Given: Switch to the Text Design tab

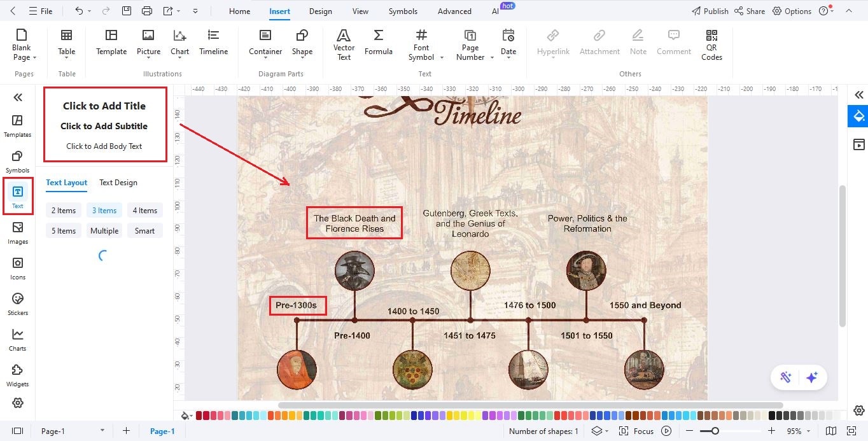Looking at the screenshot, I should 118,183.
